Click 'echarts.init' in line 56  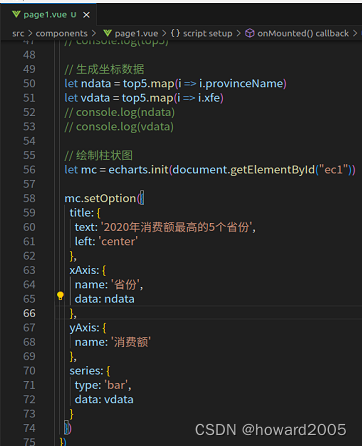138,170
